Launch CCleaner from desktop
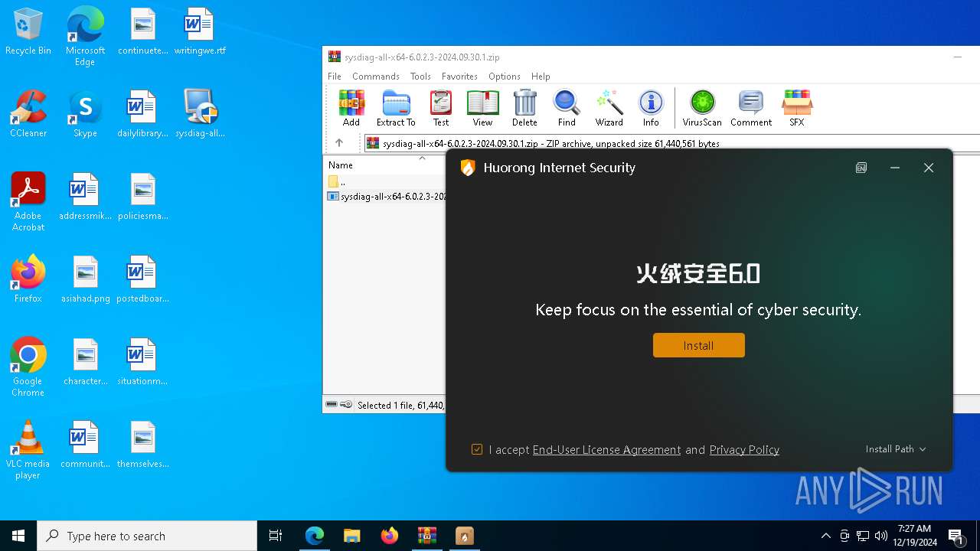Viewport: 980px width, 551px height. click(28, 114)
